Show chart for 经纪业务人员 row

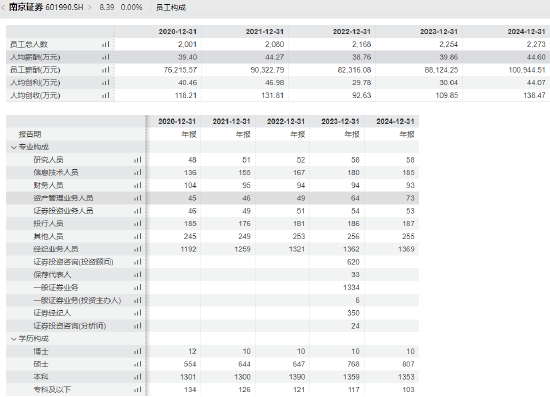click(x=138, y=249)
